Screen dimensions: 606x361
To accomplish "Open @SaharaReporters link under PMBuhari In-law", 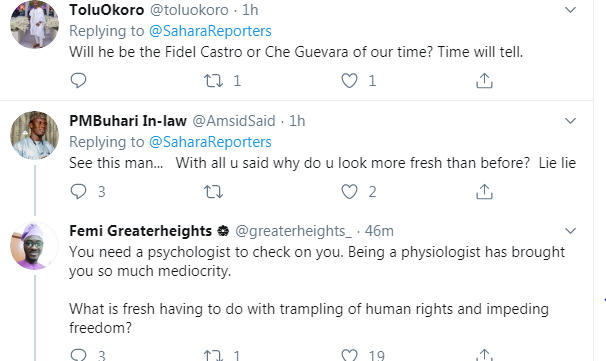I will (210, 142).
